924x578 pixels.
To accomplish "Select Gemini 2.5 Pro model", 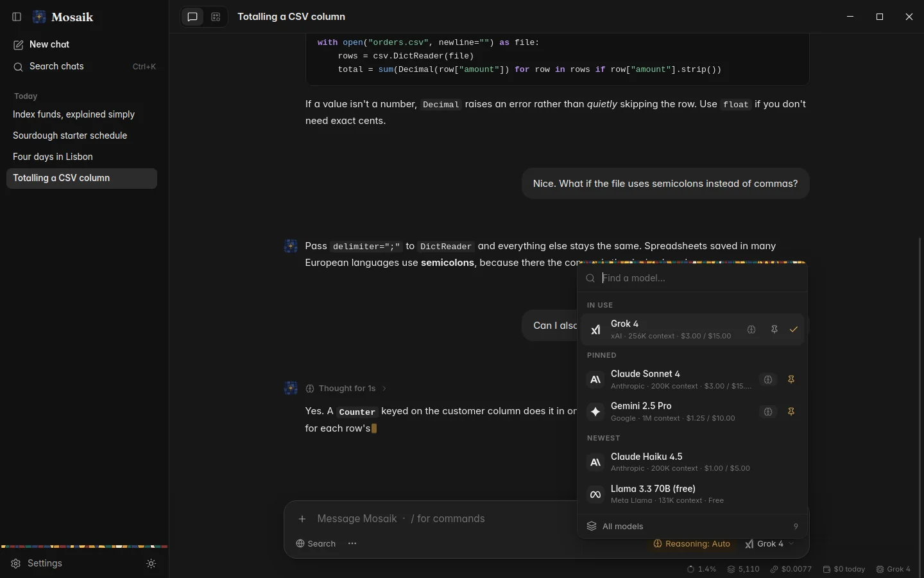I will (x=692, y=412).
